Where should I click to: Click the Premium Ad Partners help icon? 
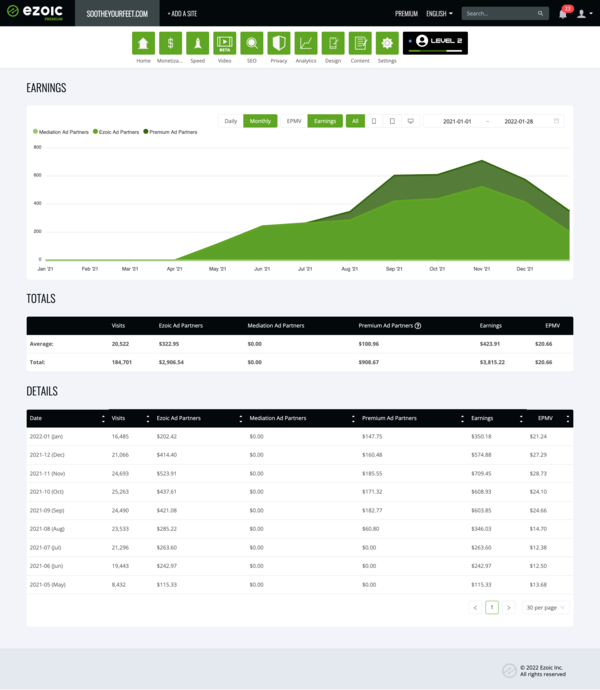click(x=418, y=326)
